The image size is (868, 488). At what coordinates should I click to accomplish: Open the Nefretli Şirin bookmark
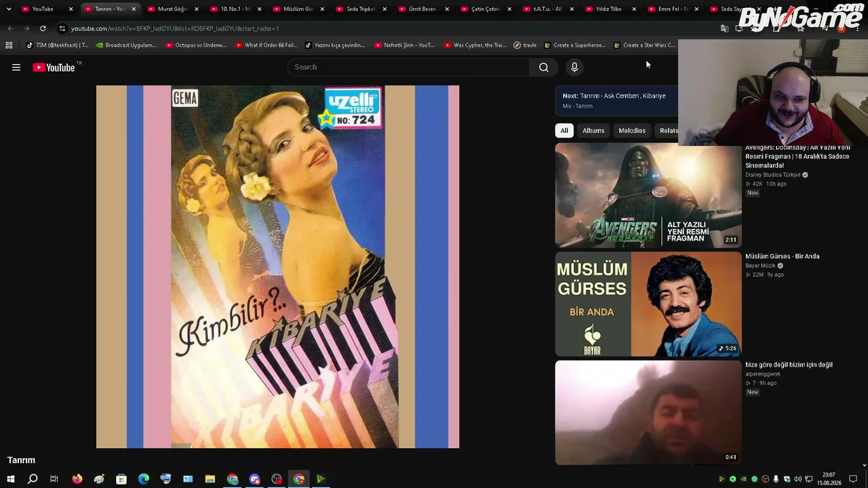click(404, 45)
